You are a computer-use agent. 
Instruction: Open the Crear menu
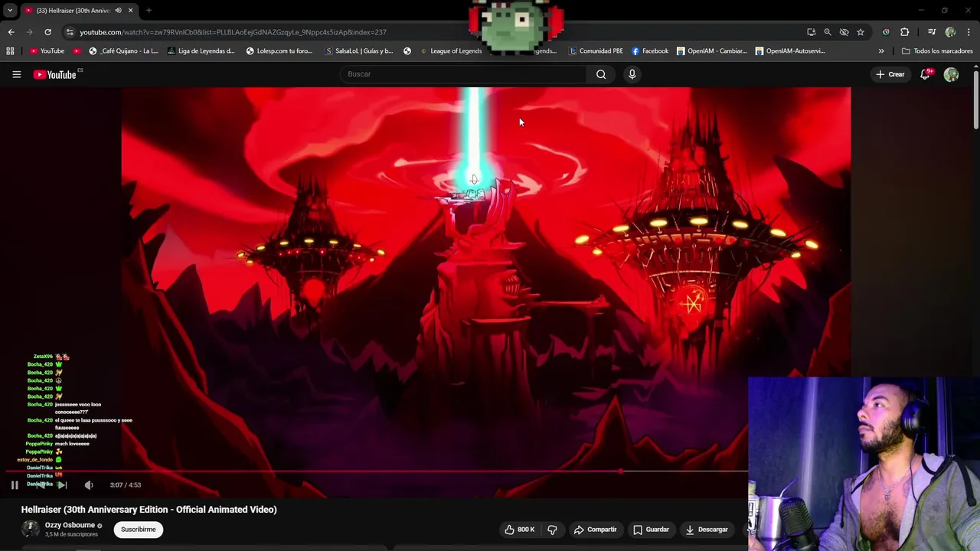890,74
